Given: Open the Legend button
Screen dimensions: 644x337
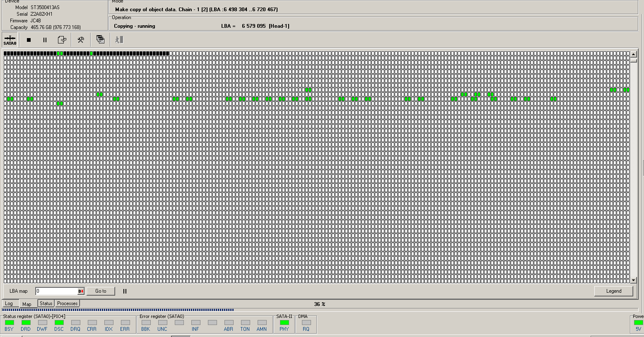Looking at the screenshot, I should (x=614, y=291).
